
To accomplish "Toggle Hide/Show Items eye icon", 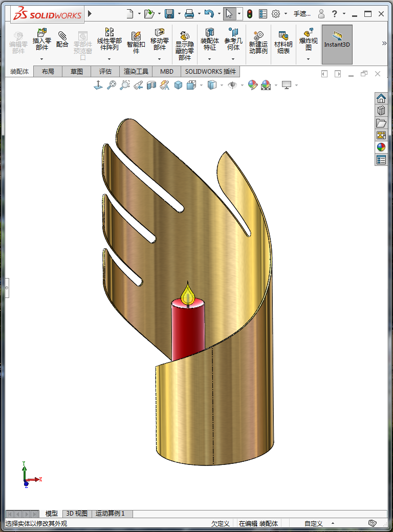I will point(233,85).
